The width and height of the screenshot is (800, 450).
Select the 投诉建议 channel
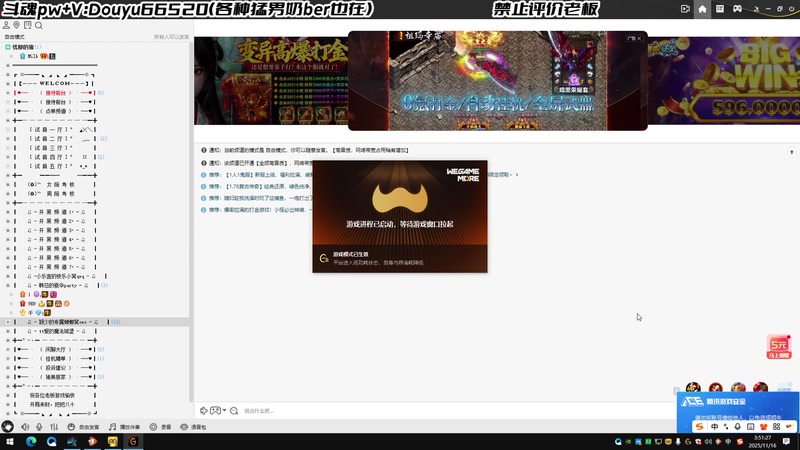(x=55, y=368)
